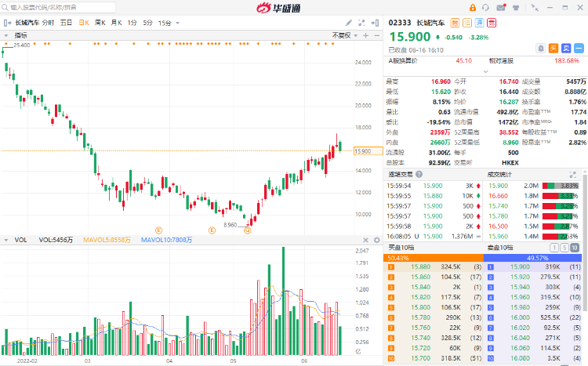This screenshot has height=366, width=588.
Task: Show 10 level order book depth
Action: click(x=574, y=248)
